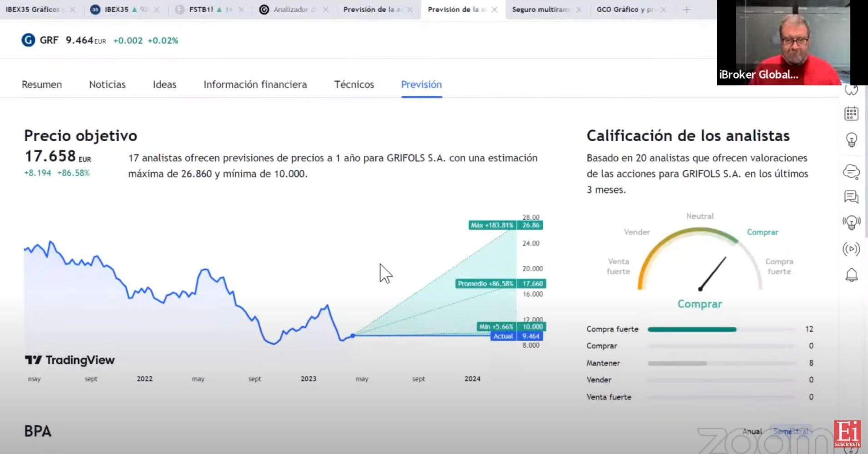Image resolution: width=868 pixels, height=454 pixels.
Task: Click the Comprar gauge result label
Action: click(699, 304)
